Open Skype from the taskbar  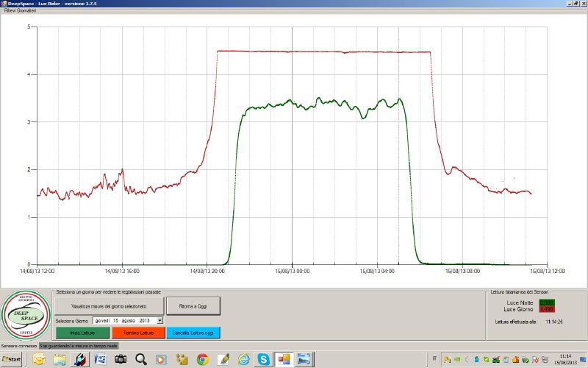coord(264,359)
